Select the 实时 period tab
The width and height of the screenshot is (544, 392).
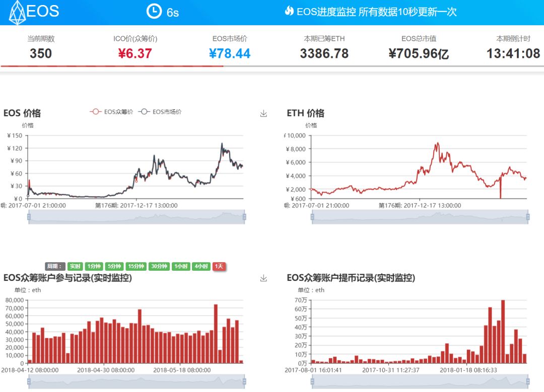(75, 266)
